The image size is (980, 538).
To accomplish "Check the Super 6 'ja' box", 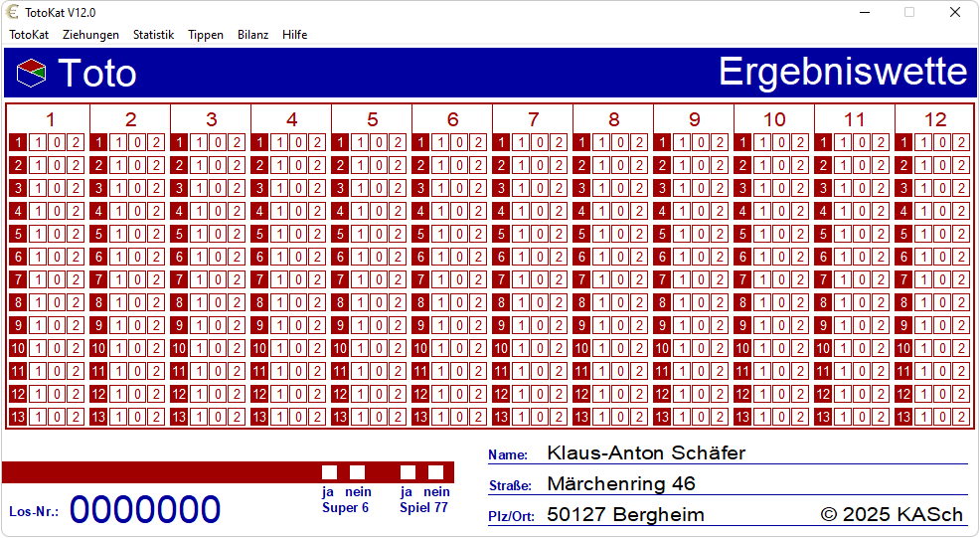I will 329,472.
